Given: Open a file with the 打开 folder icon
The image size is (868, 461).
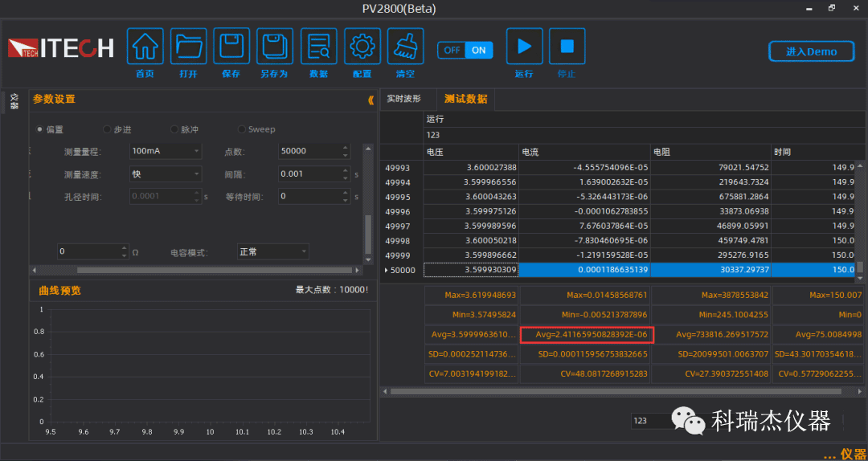Looking at the screenshot, I should pos(188,47).
